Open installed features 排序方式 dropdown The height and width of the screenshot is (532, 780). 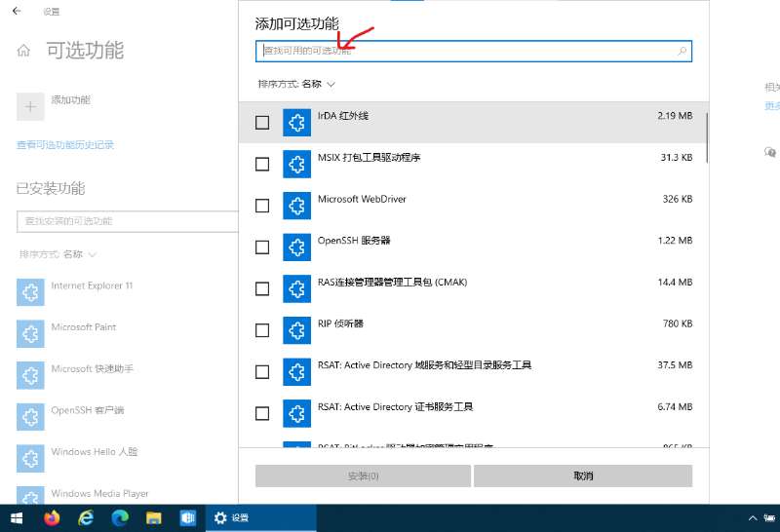point(58,254)
